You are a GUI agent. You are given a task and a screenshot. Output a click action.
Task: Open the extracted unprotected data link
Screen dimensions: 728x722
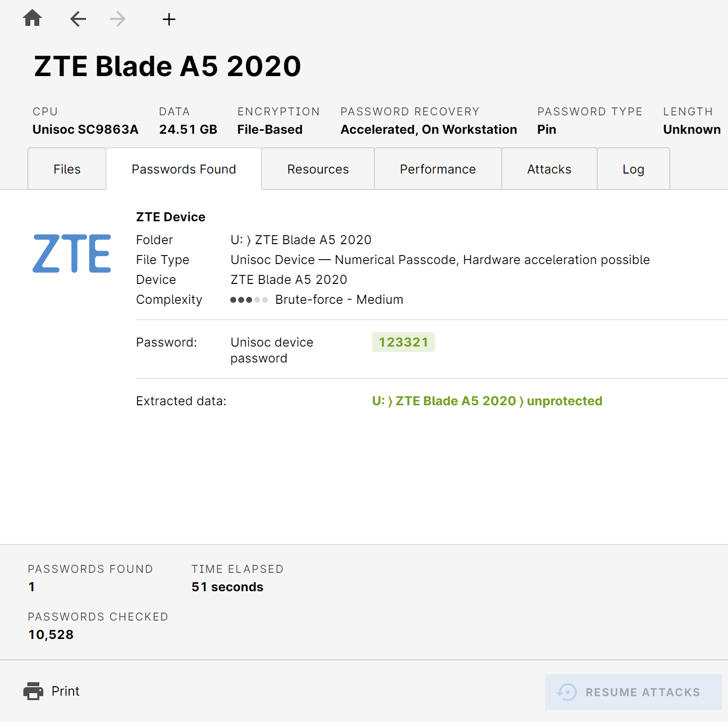pos(487,401)
